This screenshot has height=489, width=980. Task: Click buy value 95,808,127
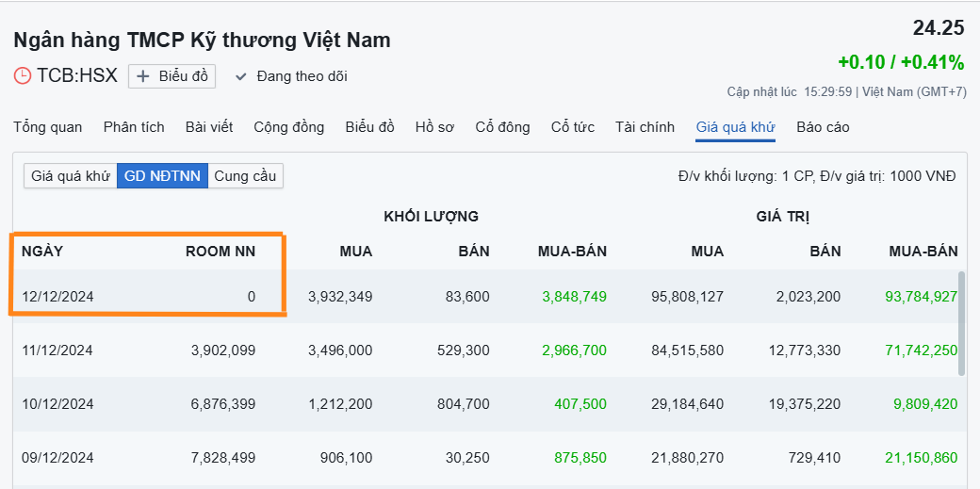click(x=687, y=297)
